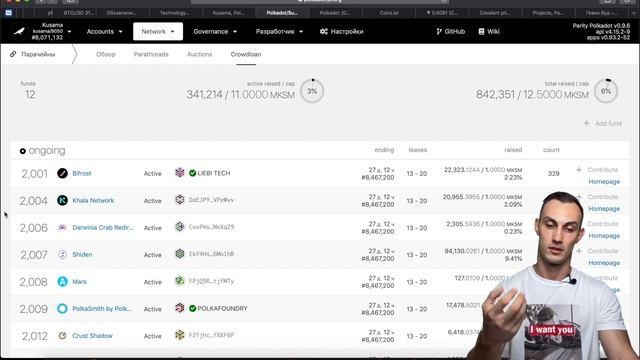Switch to the Обзор tab
Image resolution: width=640 pixels, height=360 pixels.
coord(106,54)
